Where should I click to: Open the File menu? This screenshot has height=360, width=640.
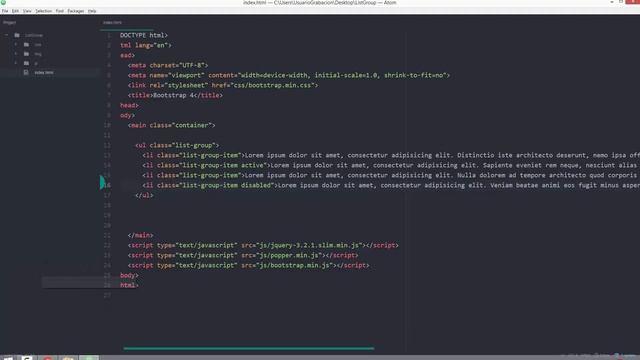5,11
